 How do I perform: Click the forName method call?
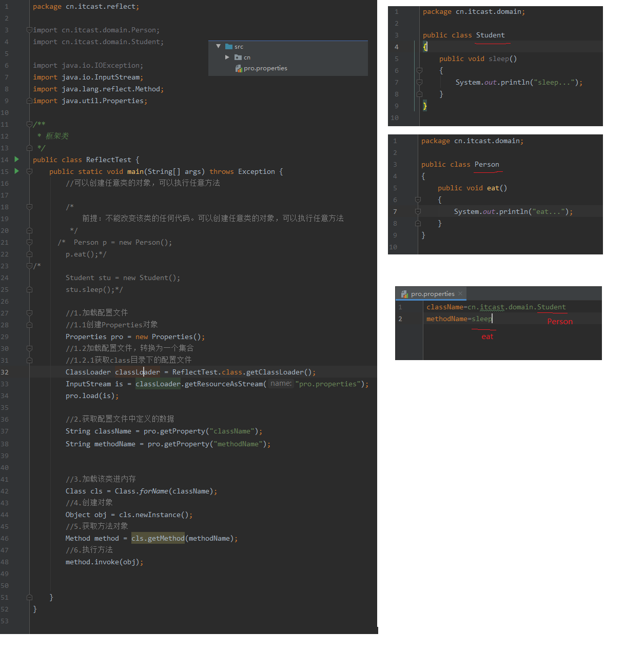tap(154, 491)
